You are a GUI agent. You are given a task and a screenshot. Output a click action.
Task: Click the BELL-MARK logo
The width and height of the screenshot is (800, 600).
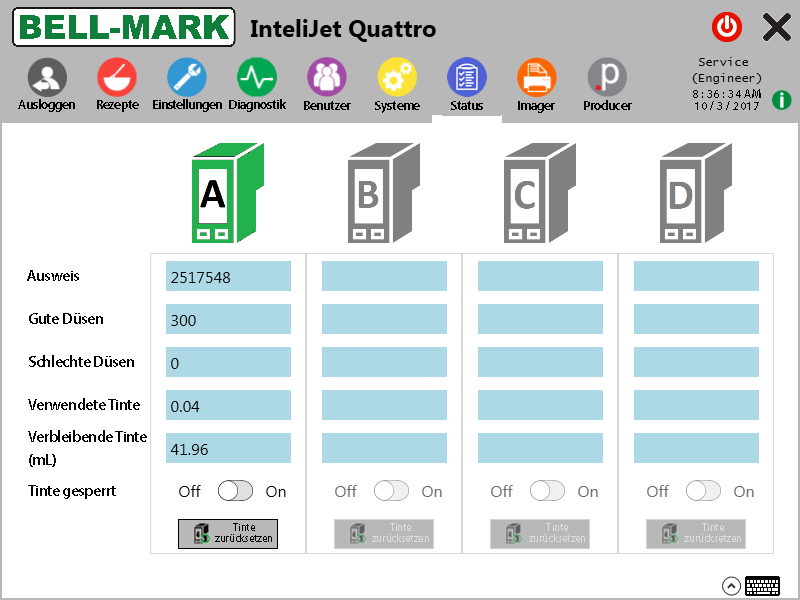click(x=123, y=27)
